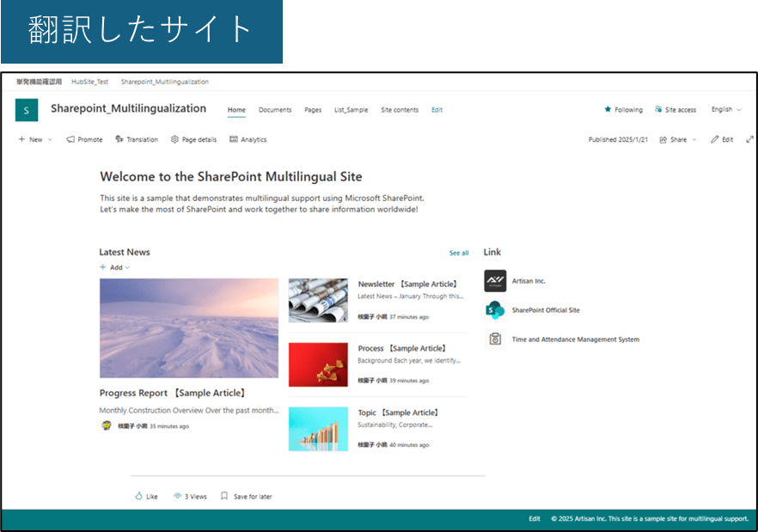Click Time and Attendance Management System link
The image size is (758, 532).
[x=576, y=339]
